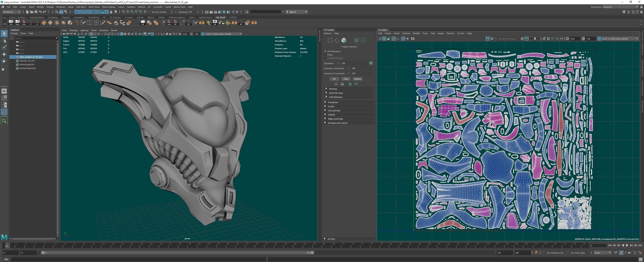Screen dimensions: 644x262
Task: Switch to the Sculpting shelf tab
Action: pyautogui.click(x=53, y=17)
